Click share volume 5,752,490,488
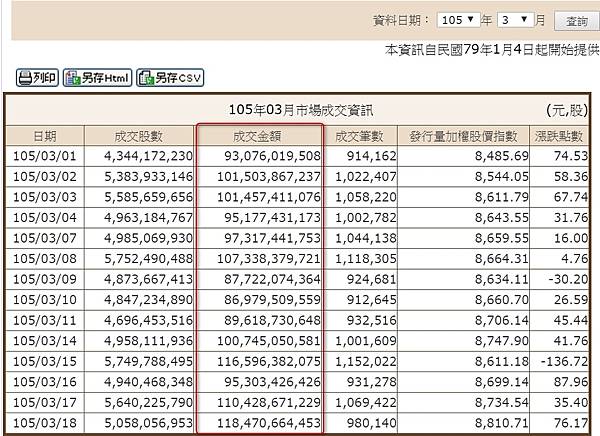 148,259
